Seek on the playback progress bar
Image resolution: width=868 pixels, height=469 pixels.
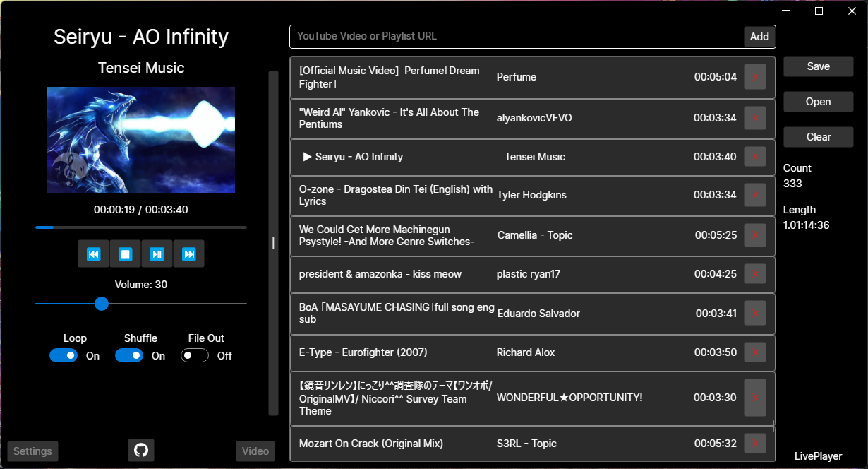point(141,227)
